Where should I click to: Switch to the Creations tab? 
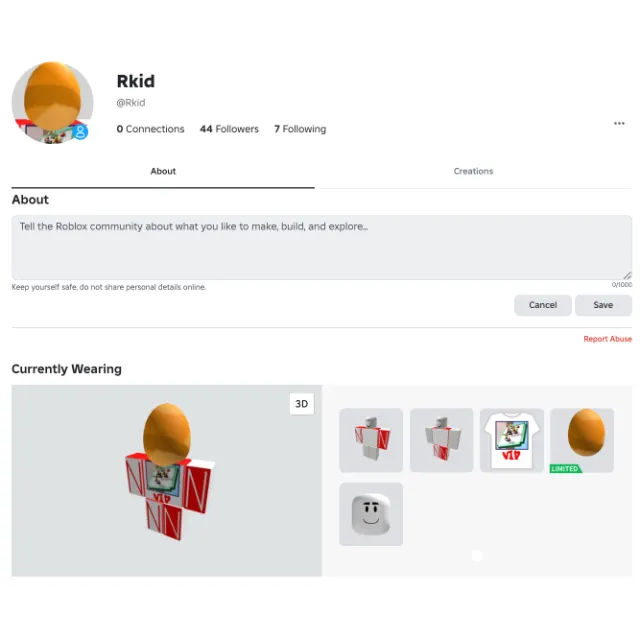(x=473, y=171)
